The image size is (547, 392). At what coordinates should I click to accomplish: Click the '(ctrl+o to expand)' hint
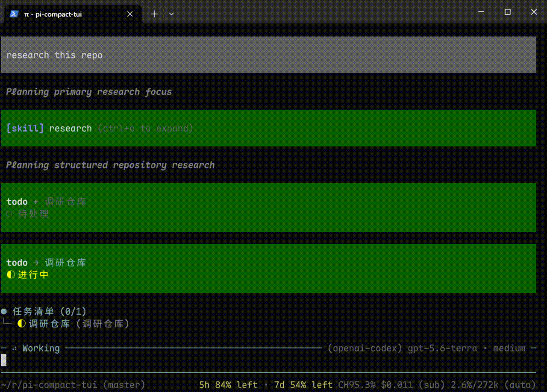[145, 129]
